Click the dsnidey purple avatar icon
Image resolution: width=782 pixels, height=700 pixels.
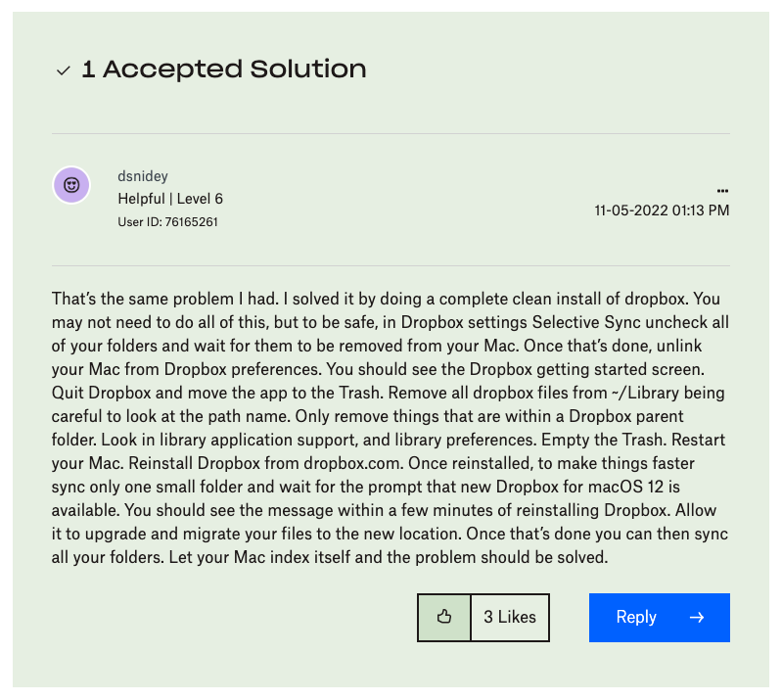coord(71,185)
